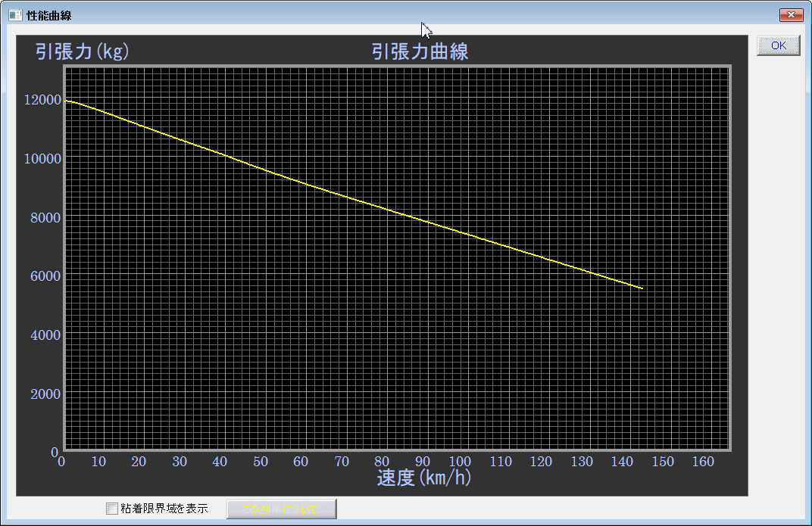Click the 20 x-axis tick label

(x=139, y=462)
